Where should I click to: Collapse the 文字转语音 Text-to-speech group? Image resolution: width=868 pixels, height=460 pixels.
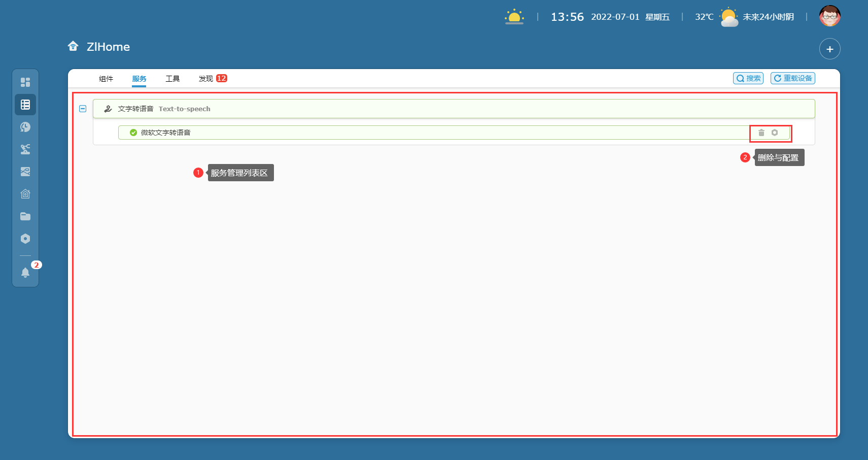(83, 109)
